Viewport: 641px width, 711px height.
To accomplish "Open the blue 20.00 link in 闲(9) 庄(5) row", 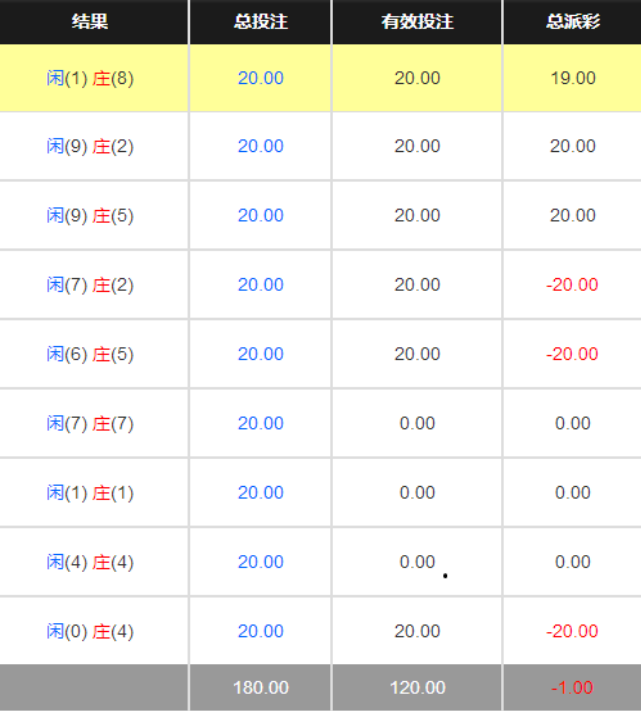I will pyautogui.click(x=260, y=215).
